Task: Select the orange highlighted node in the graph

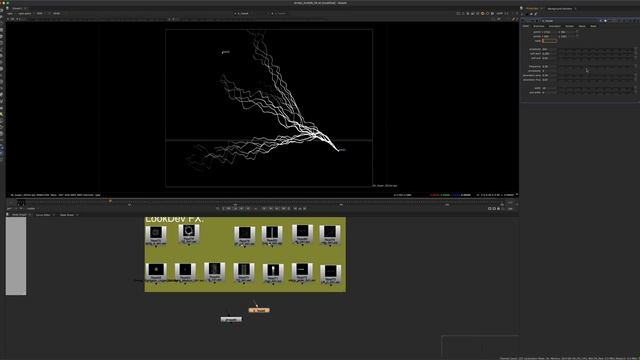Action: (x=259, y=310)
